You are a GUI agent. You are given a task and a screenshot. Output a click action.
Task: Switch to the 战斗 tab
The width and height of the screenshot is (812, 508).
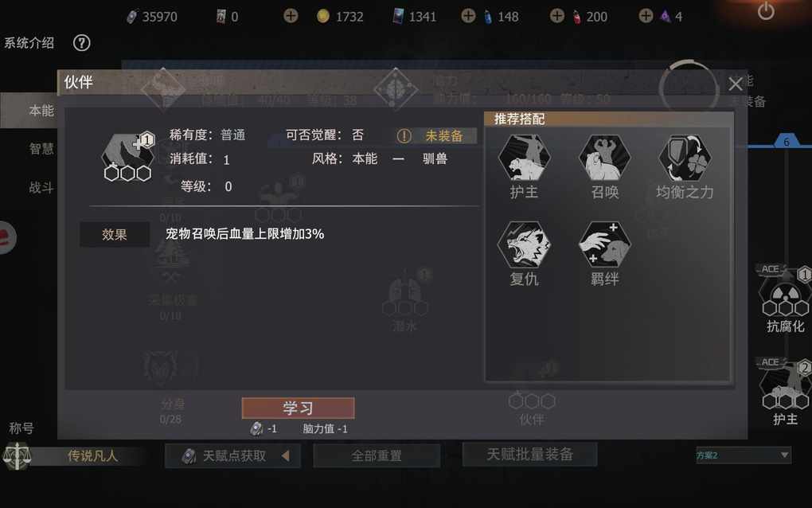point(41,187)
